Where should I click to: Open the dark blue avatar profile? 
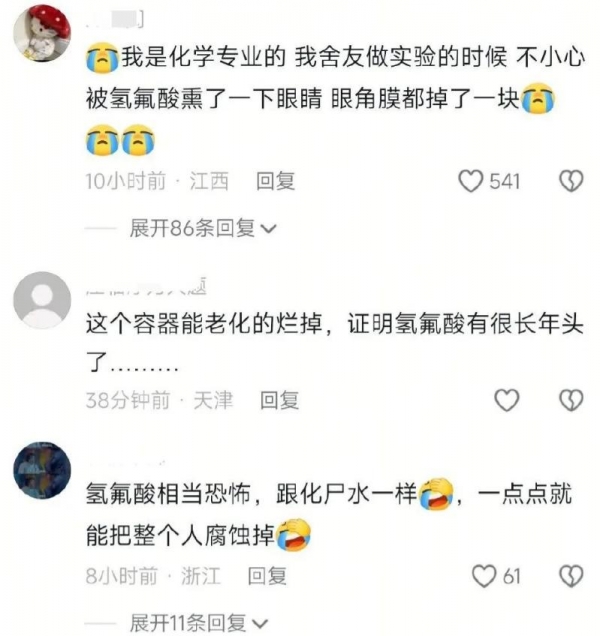click(x=42, y=471)
